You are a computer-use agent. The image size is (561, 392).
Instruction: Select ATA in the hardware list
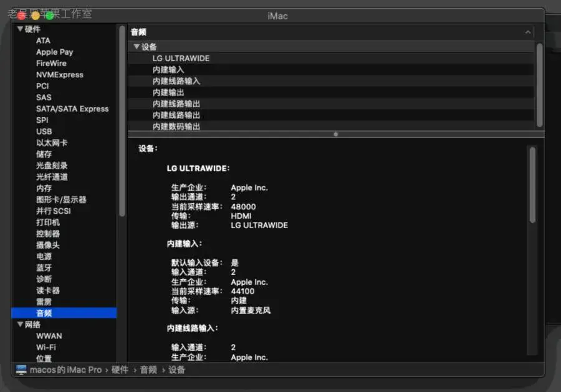coord(43,41)
